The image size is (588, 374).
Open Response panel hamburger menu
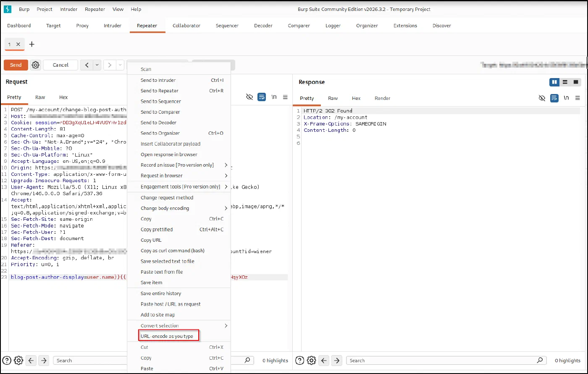(577, 98)
